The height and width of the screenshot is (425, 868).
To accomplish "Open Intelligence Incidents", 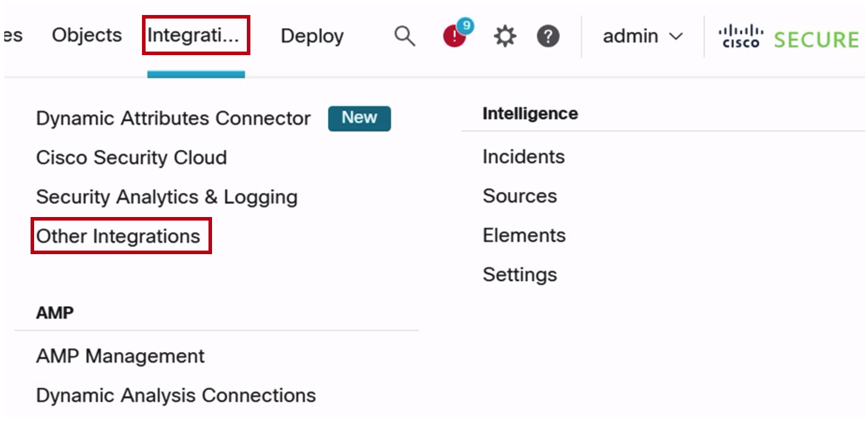I will [524, 157].
